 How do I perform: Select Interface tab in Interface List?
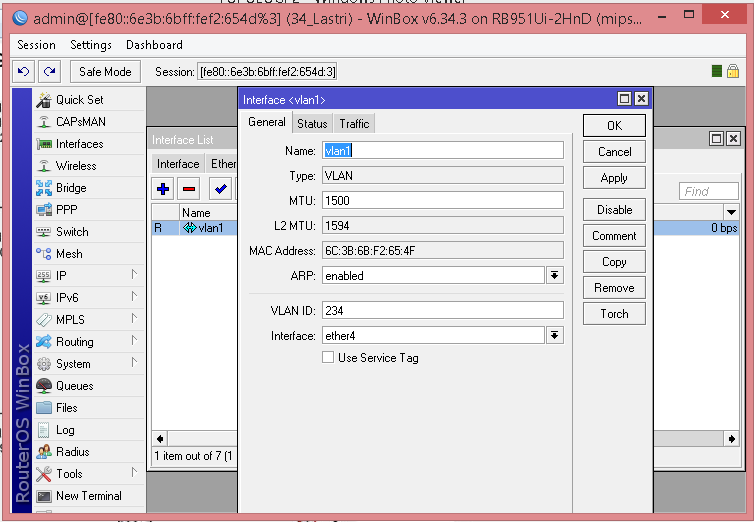(178, 164)
